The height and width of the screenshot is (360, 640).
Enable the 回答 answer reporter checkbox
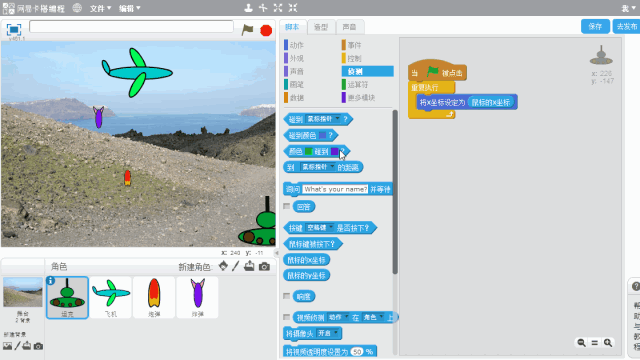pyautogui.click(x=287, y=206)
